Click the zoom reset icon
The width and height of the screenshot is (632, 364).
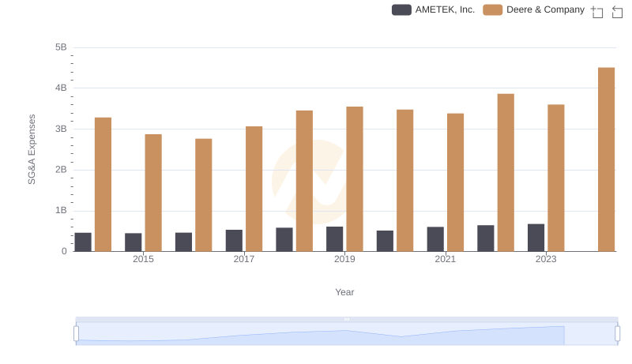(617, 12)
